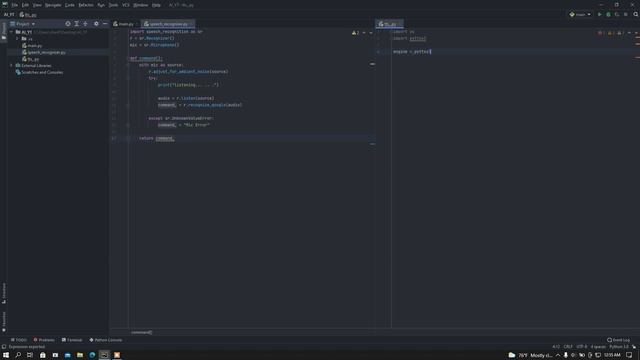Open the Python Console tool window
Viewport: 640px width, 360px height.
tap(106, 340)
